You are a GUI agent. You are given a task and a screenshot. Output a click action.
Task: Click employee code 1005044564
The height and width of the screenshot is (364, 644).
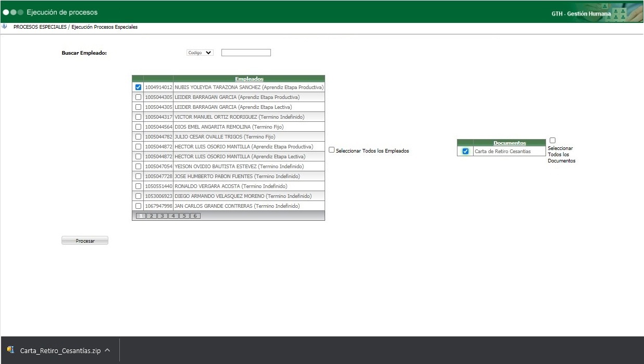pyautogui.click(x=158, y=127)
